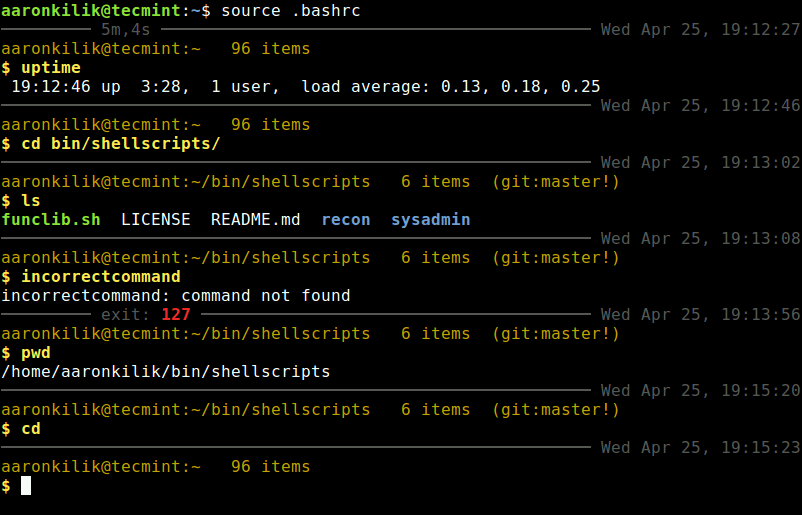Click the recon directory name
802x515 pixels.
click(345, 219)
